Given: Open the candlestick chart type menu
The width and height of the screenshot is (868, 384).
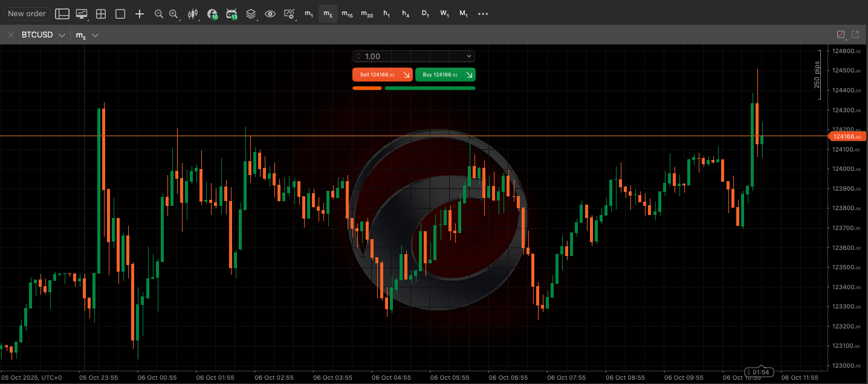Looking at the screenshot, I should click(193, 13).
